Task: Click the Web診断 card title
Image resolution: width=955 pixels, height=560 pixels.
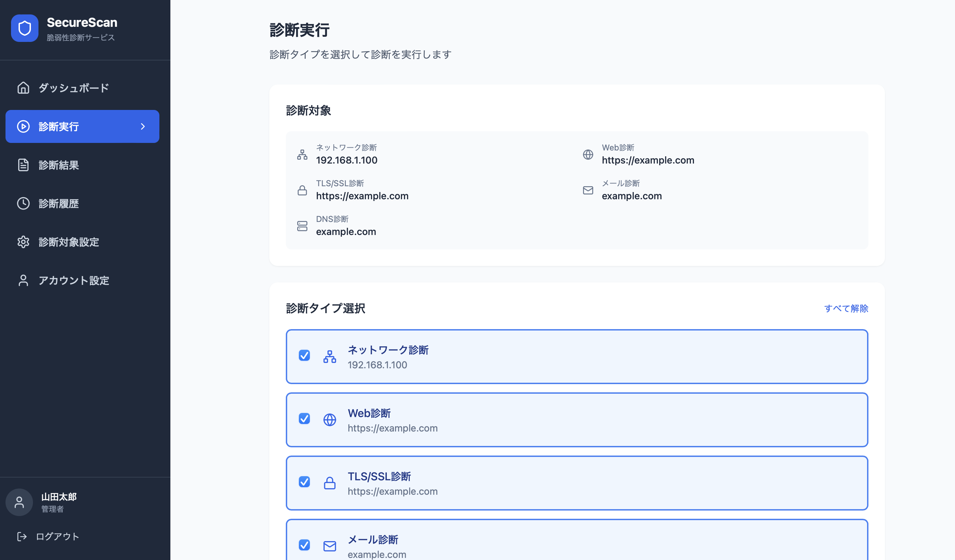Action: click(369, 413)
